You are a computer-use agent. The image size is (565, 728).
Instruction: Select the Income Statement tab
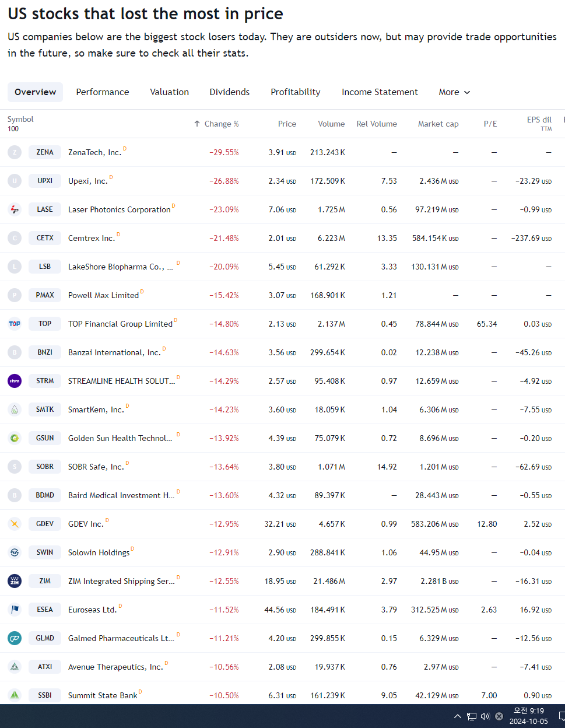click(x=380, y=92)
